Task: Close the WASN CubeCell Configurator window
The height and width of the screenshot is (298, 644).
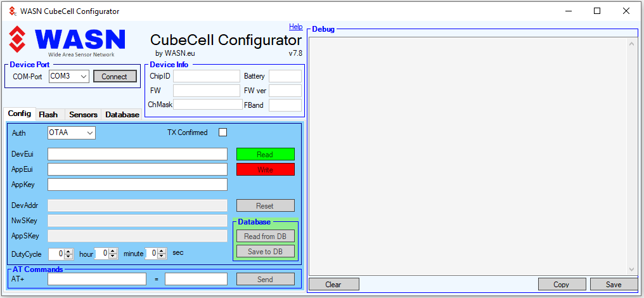Action: 626,11
